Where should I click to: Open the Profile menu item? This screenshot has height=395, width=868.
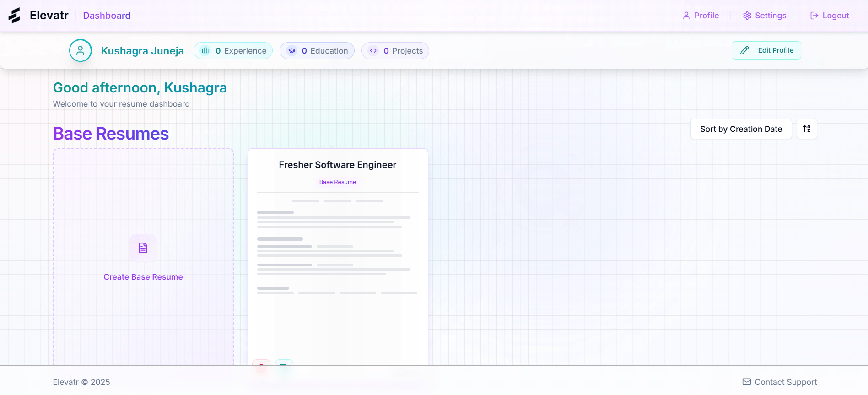[701, 16]
